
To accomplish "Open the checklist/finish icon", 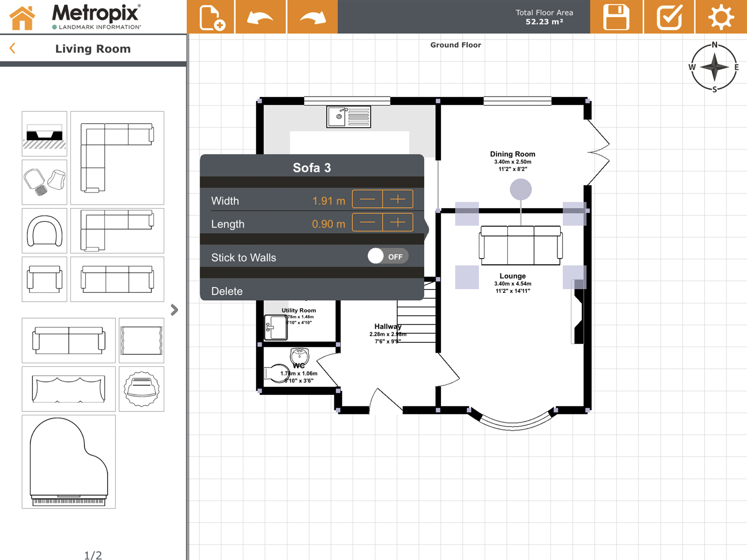I will (x=669, y=17).
